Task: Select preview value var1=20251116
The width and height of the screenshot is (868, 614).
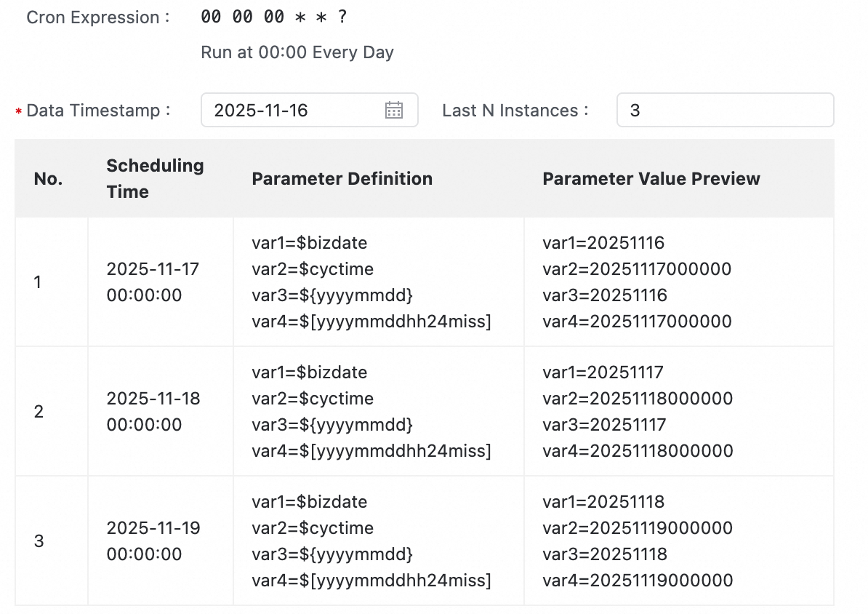Action: (603, 243)
